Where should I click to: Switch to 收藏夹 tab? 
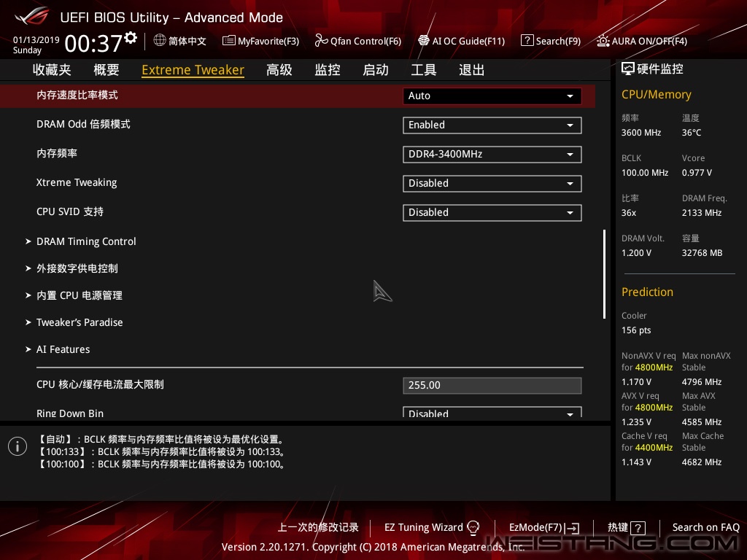tap(52, 70)
